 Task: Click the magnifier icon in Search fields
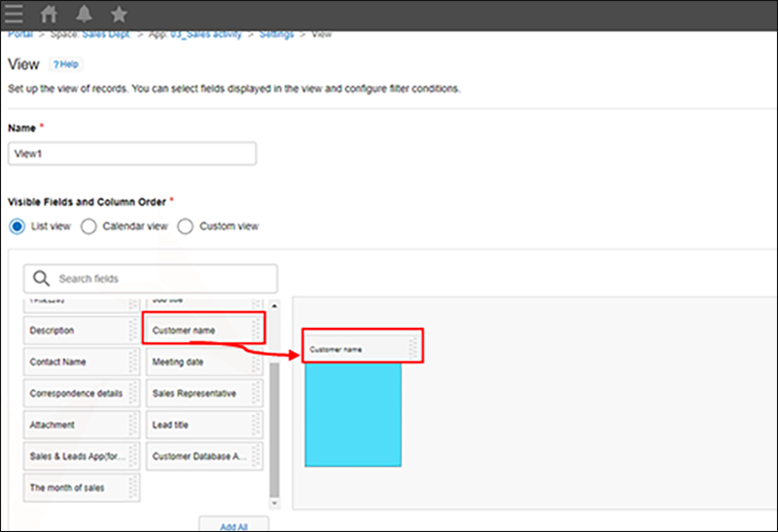point(42,279)
